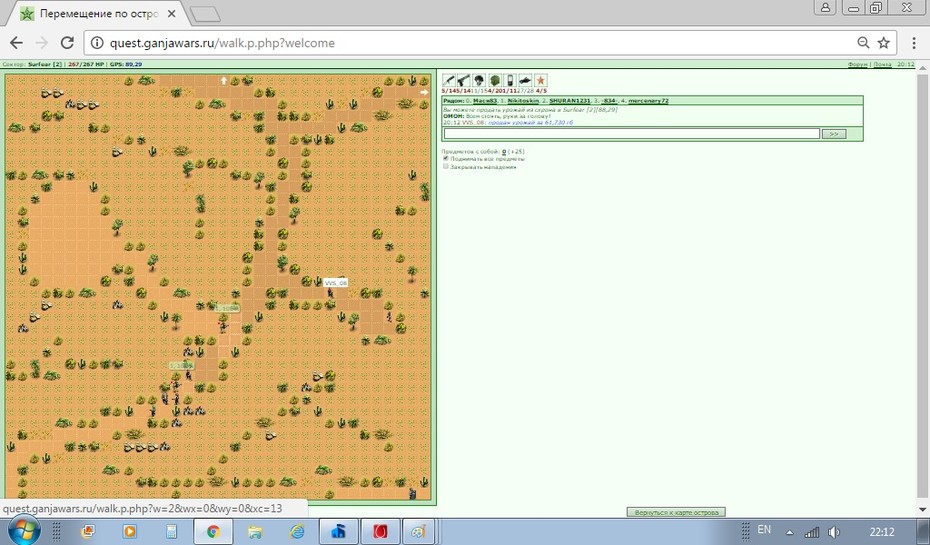
Task: Click the volume speaker tray icon
Action: coord(834,532)
